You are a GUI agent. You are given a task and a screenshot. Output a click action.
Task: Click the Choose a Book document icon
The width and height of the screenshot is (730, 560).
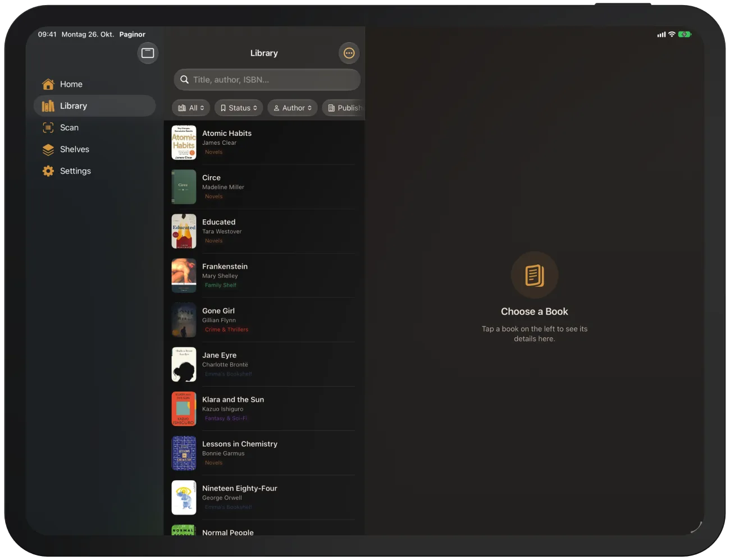tap(535, 275)
